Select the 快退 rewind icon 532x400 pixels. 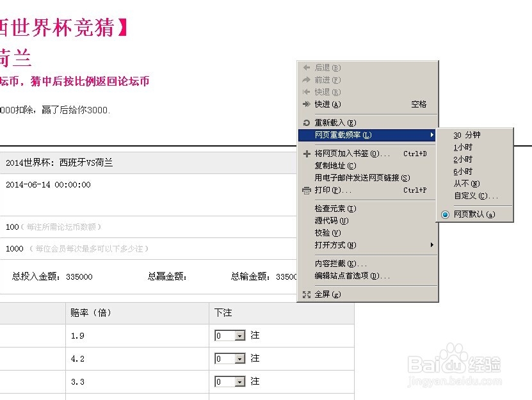305,92
